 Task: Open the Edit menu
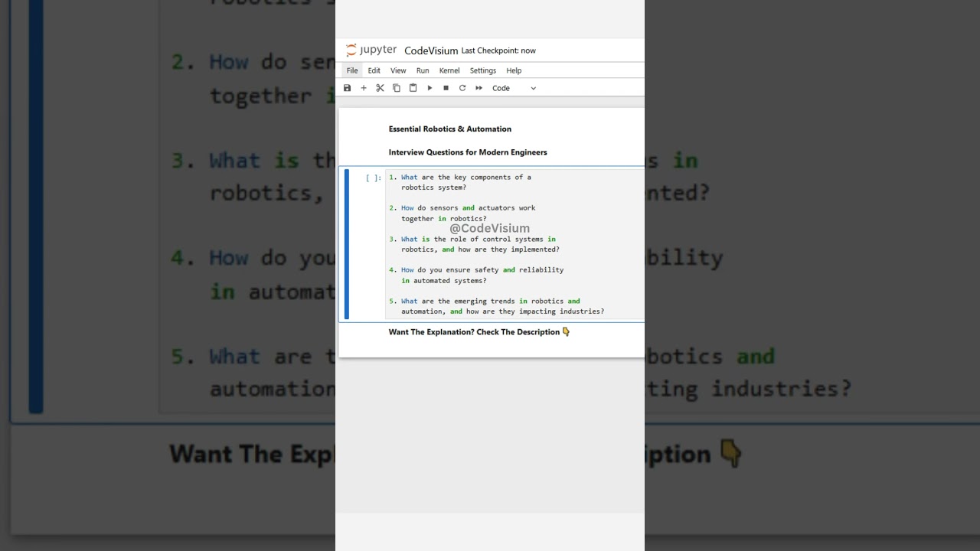pos(374,70)
